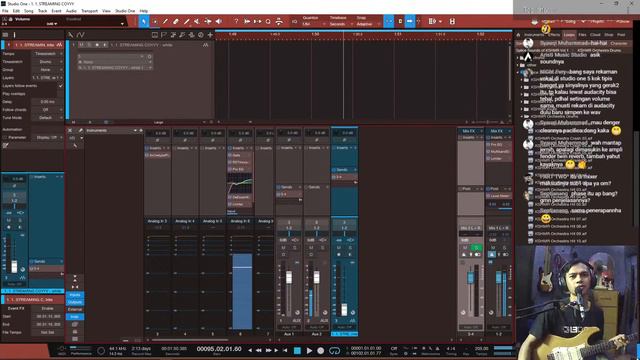Toggle the Loop button in transport
640x360 pixels.
tap(334, 351)
